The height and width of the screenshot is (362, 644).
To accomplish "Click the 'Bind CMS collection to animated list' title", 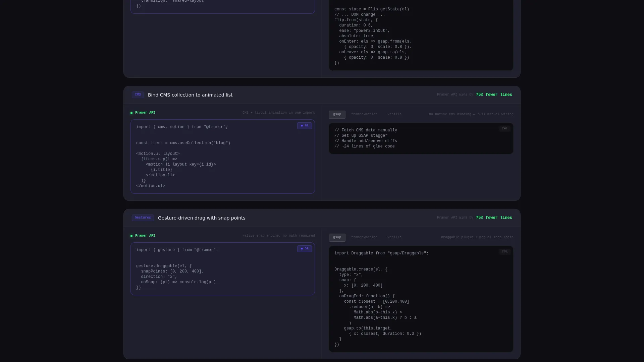I will pos(190,95).
